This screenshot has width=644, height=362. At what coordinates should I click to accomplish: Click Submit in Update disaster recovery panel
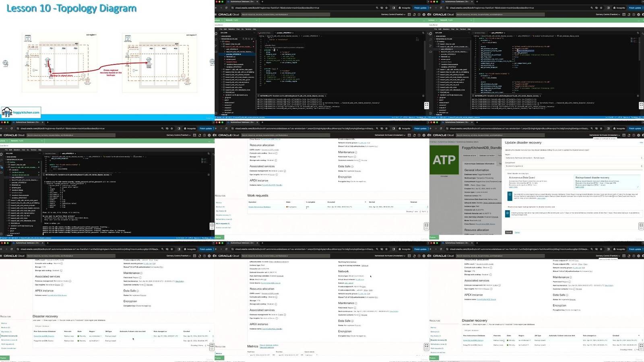pos(509,232)
